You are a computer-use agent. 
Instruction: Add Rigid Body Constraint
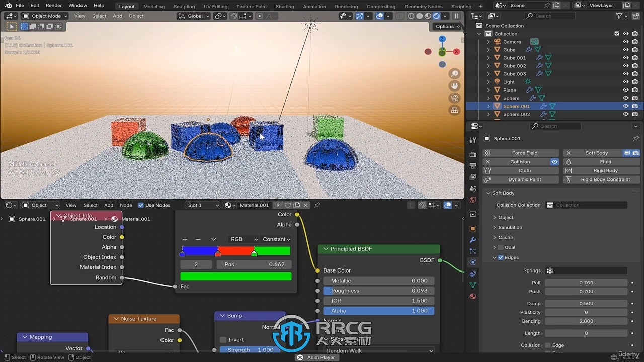click(601, 179)
